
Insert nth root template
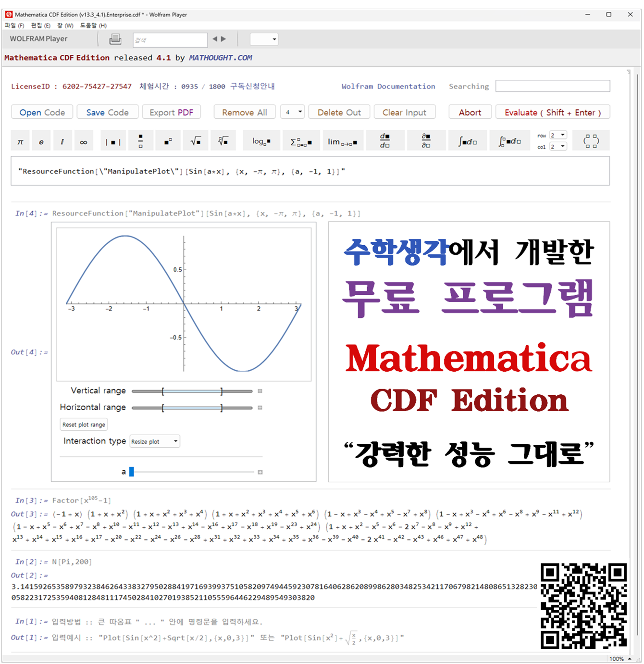(223, 141)
